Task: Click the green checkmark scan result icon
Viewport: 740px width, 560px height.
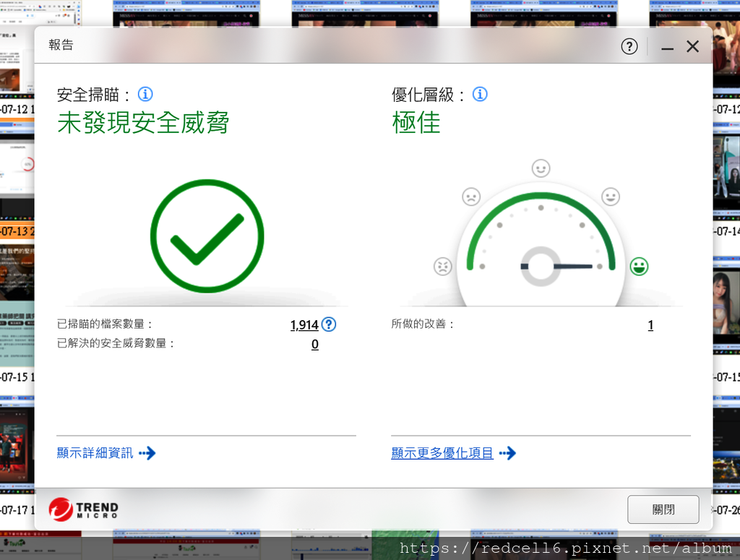Action: click(207, 236)
